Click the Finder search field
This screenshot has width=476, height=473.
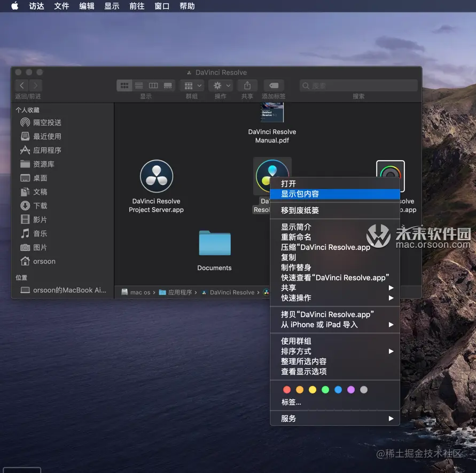(358, 86)
